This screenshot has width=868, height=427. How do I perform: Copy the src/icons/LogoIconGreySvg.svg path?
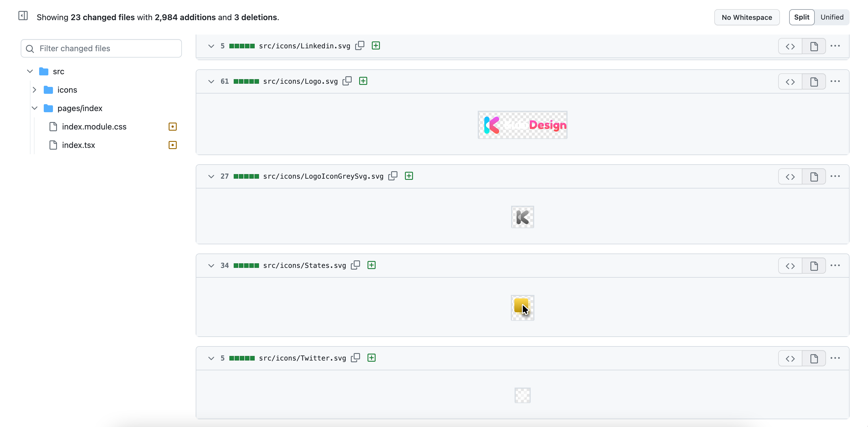393,176
